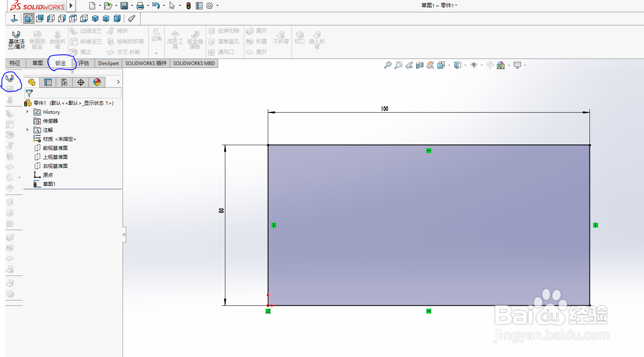Click the View Settings monitor icon

coord(517,65)
